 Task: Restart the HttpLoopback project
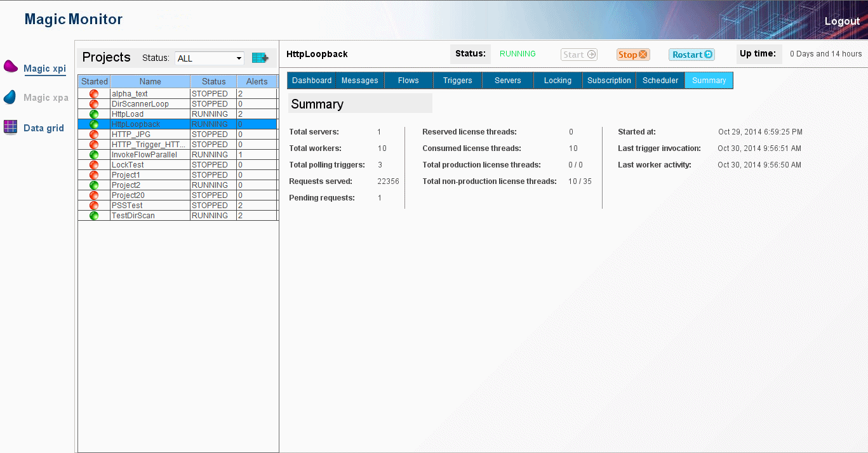[x=691, y=55]
